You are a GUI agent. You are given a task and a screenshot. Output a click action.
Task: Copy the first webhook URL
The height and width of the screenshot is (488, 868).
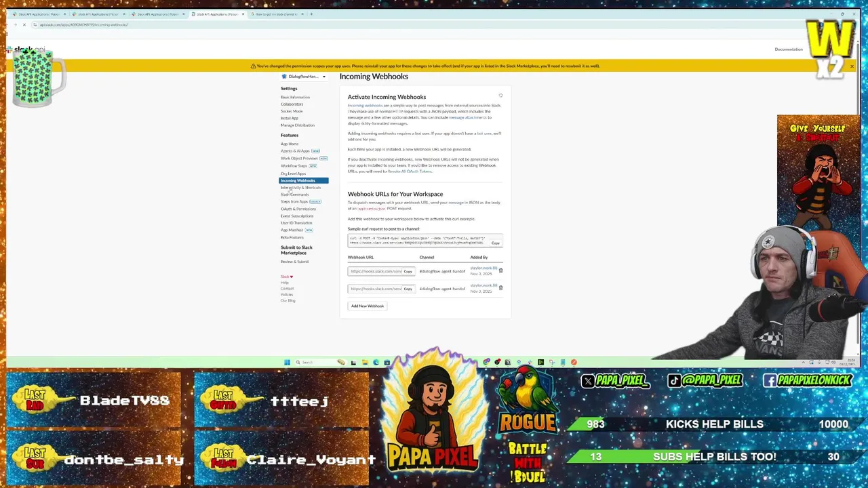(408, 271)
